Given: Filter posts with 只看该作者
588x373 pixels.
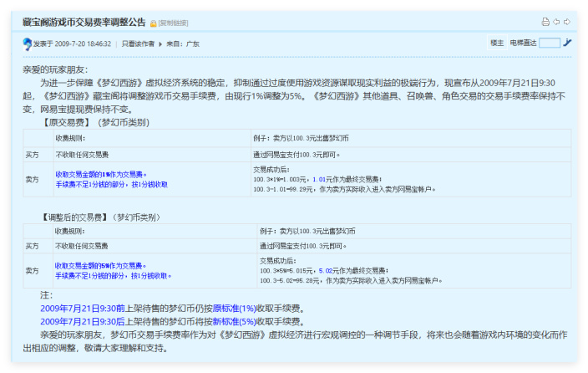Looking at the screenshot, I should 138,44.
